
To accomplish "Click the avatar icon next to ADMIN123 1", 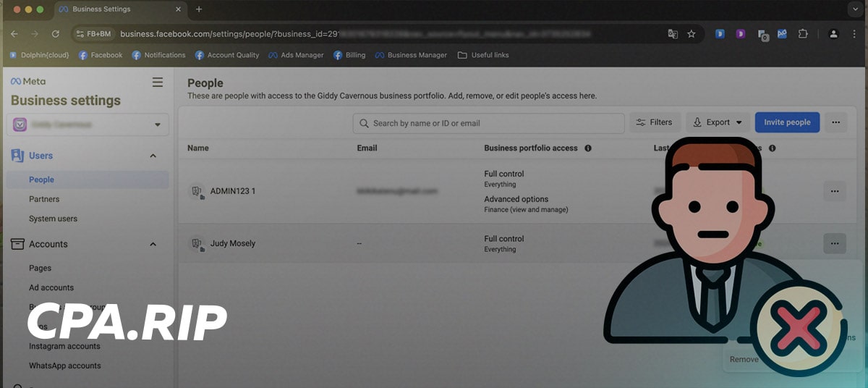I will click(x=197, y=191).
